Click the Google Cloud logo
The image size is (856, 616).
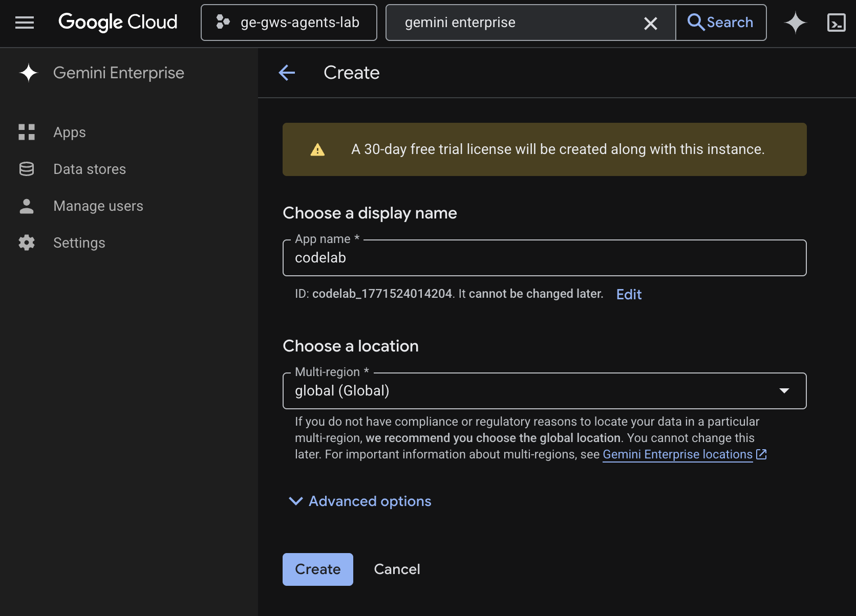coord(118,23)
